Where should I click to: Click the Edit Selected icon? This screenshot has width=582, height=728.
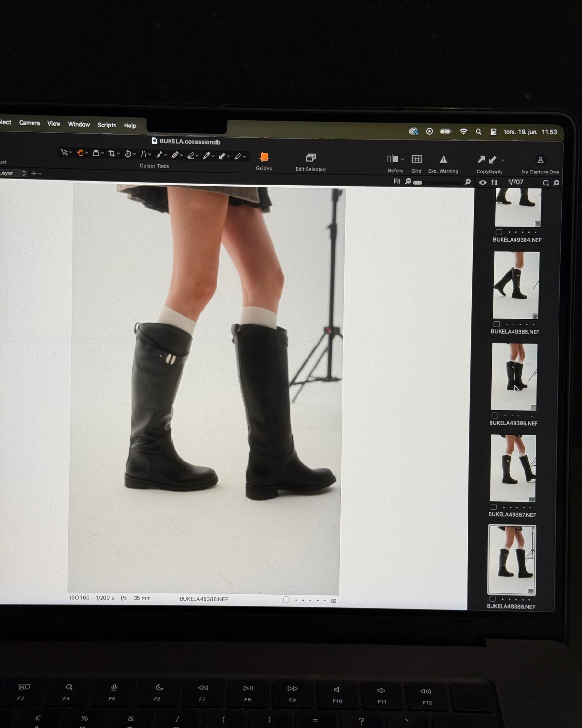(x=310, y=158)
